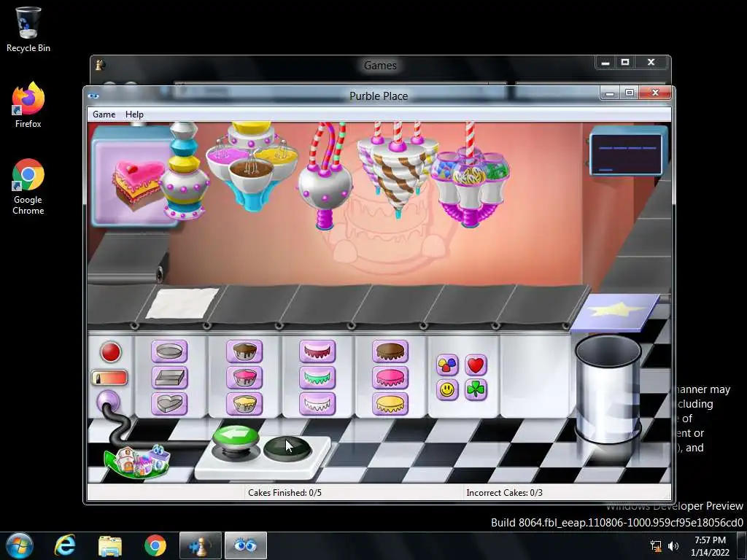Viewport: 747px width, 560px height.
Task: Click the Cakes Finished 0/5 status text
Action: [x=285, y=492]
